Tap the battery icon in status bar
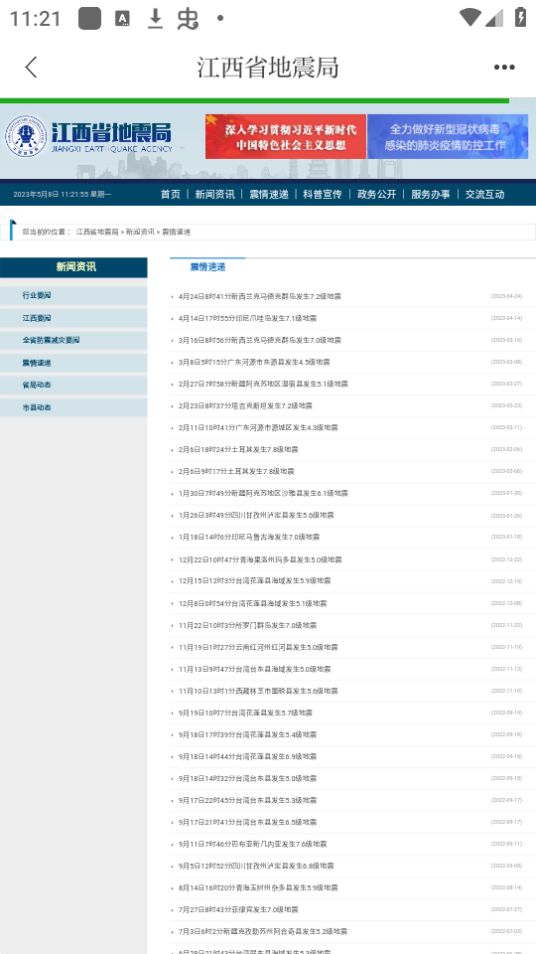The height and width of the screenshot is (954, 536). pos(521,18)
